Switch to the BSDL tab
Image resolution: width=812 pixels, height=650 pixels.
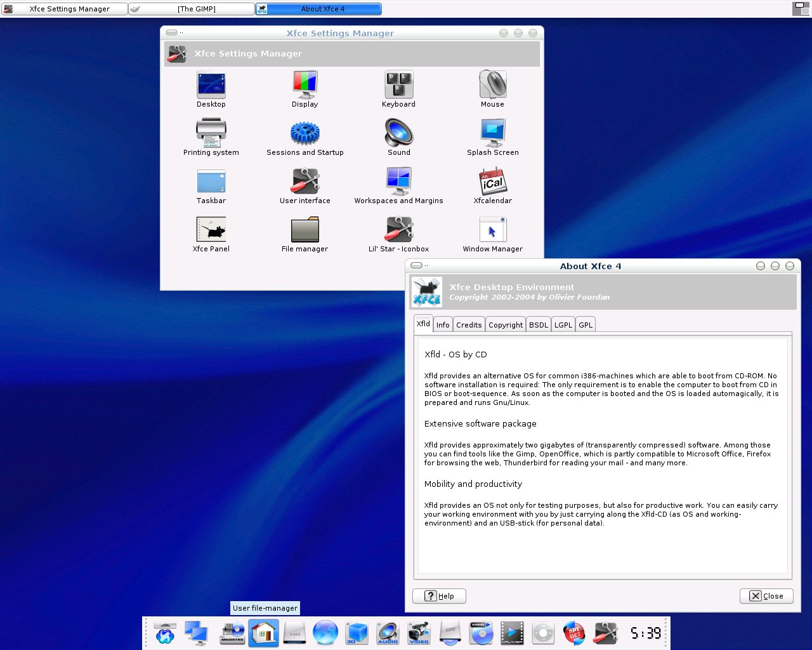[x=539, y=324]
